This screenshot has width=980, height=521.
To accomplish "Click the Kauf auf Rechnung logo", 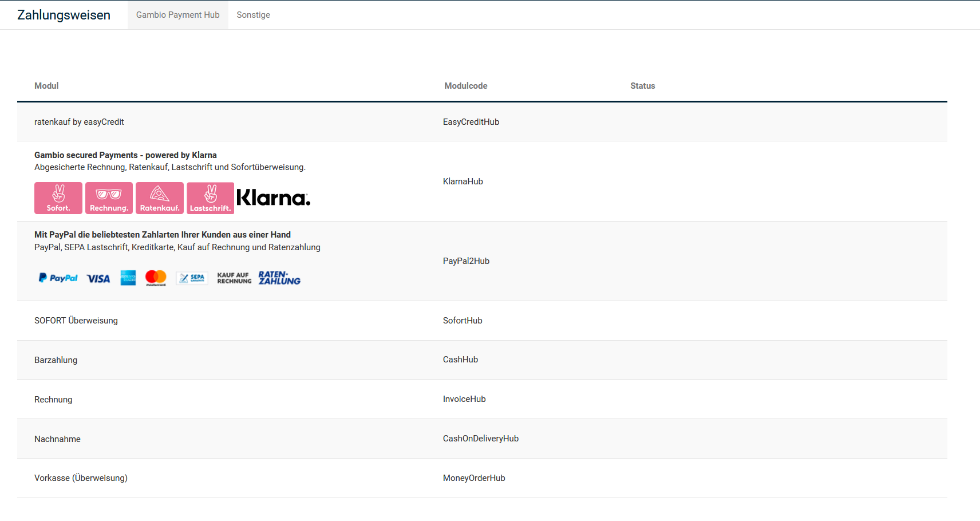I will [234, 278].
